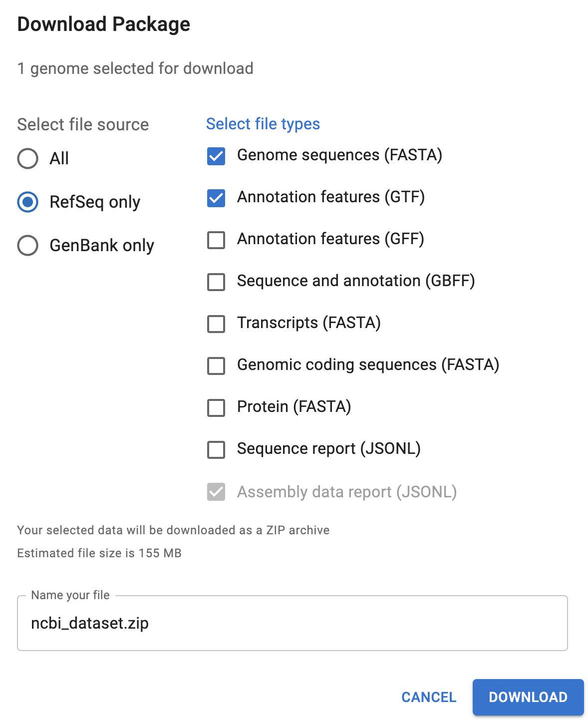Enable Genomic coding sequences (FASTA)

216,366
